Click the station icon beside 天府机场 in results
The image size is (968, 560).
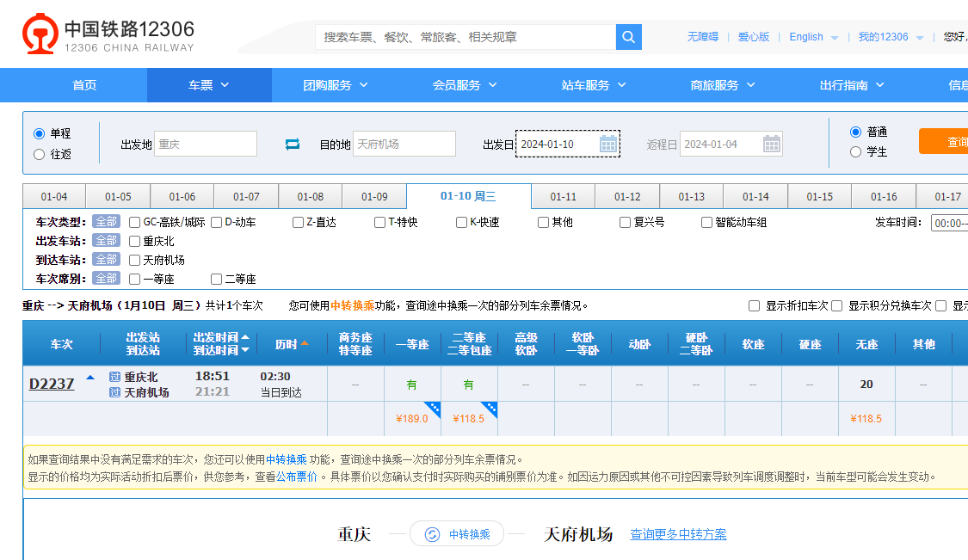(114, 392)
